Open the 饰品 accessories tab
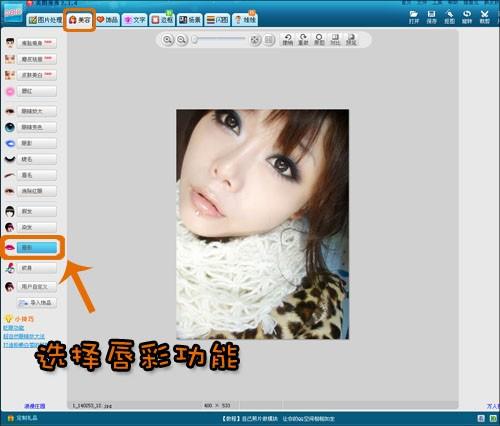 (107, 20)
